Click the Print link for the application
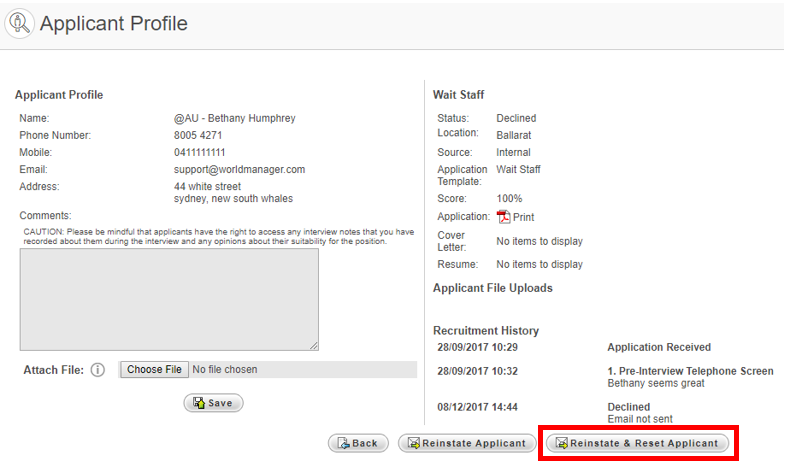The height and width of the screenshot is (474, 785). 524,217
